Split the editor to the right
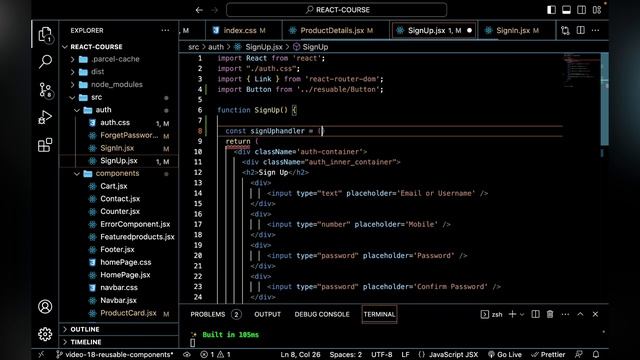The width and height of the screenshot is (640, 360). 580,30
